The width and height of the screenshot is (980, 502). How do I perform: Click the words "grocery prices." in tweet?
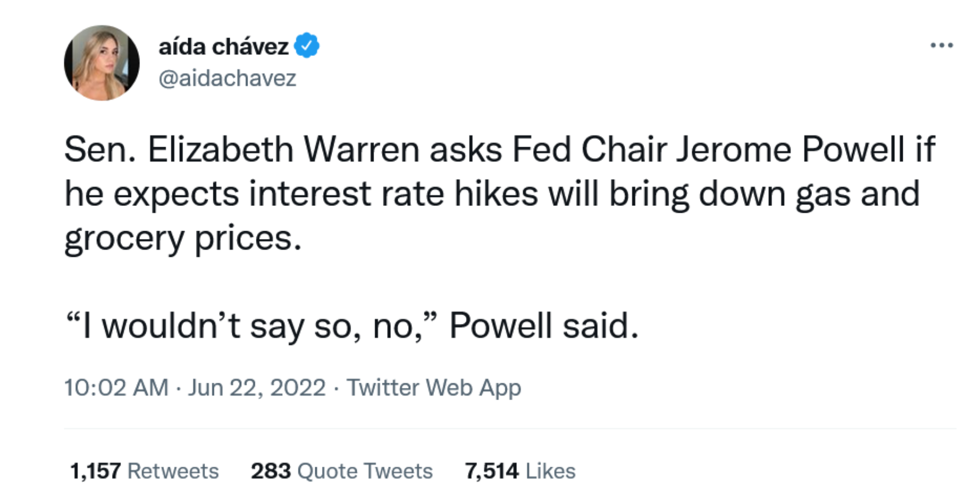(183, 239)
